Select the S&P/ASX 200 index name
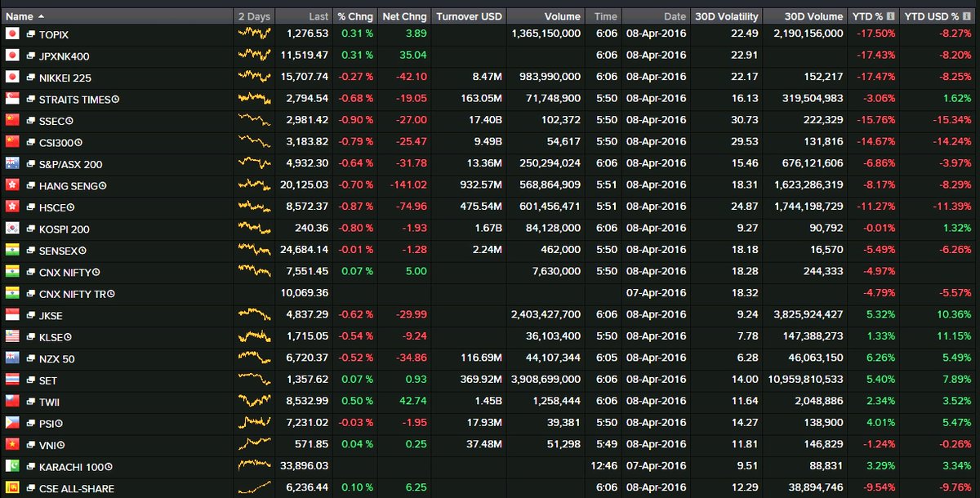This screenshot has height=498, width=980. [x=70, y=165]
